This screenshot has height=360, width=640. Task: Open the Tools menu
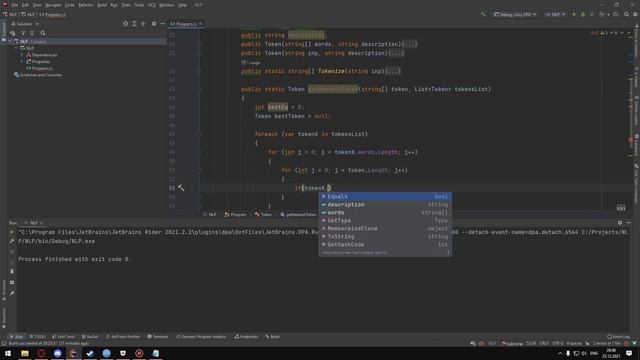(x=139, y=5)
